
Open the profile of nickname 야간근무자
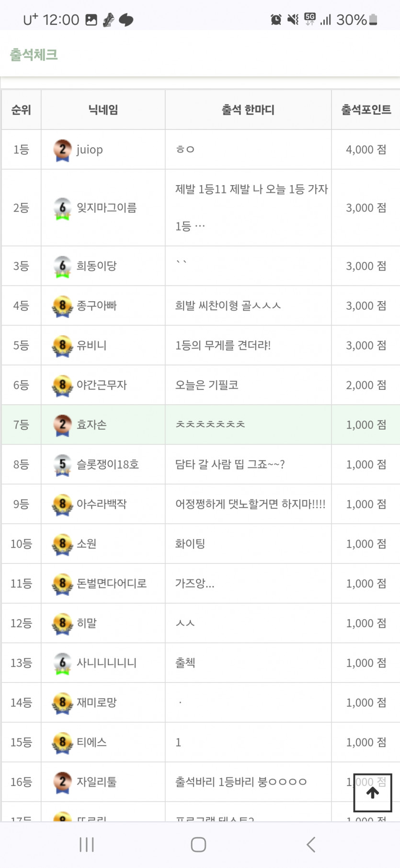[x=102, y=385]
